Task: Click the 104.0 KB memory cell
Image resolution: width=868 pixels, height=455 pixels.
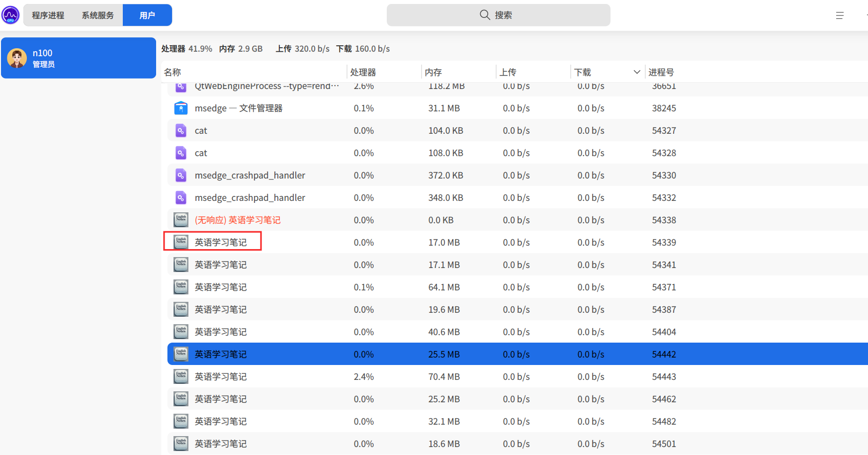Action: 446,130
